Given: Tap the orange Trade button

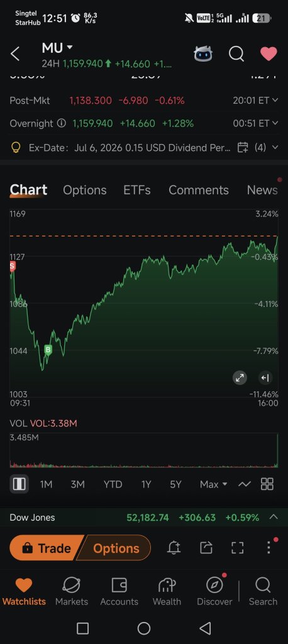Looking at the screenshot, I should tap(47, 548).
